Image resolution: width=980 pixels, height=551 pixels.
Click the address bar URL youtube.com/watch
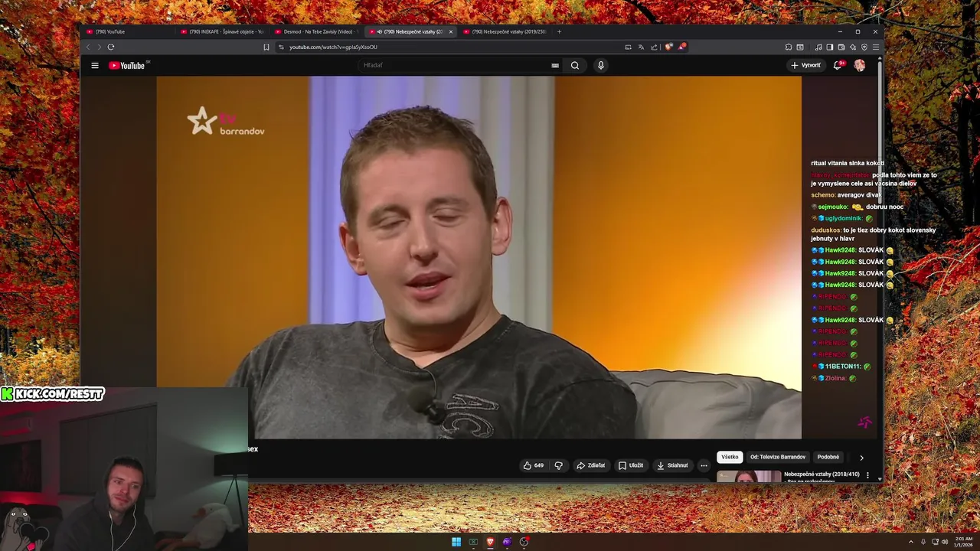(333, 47)
